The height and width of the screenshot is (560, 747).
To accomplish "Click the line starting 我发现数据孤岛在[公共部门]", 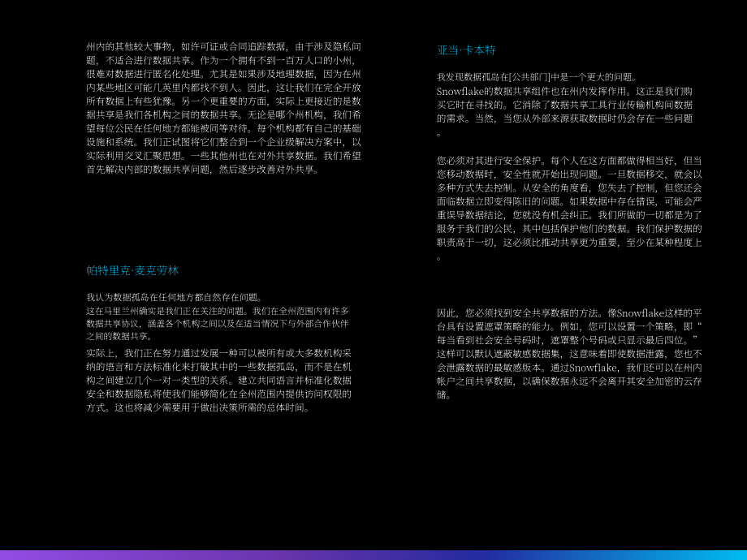I will (x=537, y=77).
